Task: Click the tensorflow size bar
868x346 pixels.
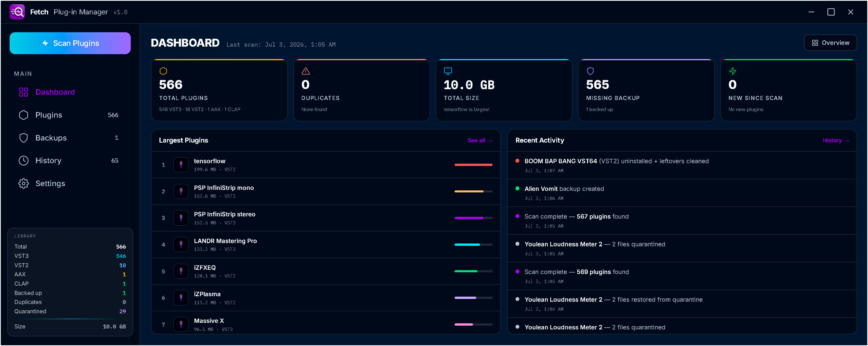Action: tap(474, 165)
